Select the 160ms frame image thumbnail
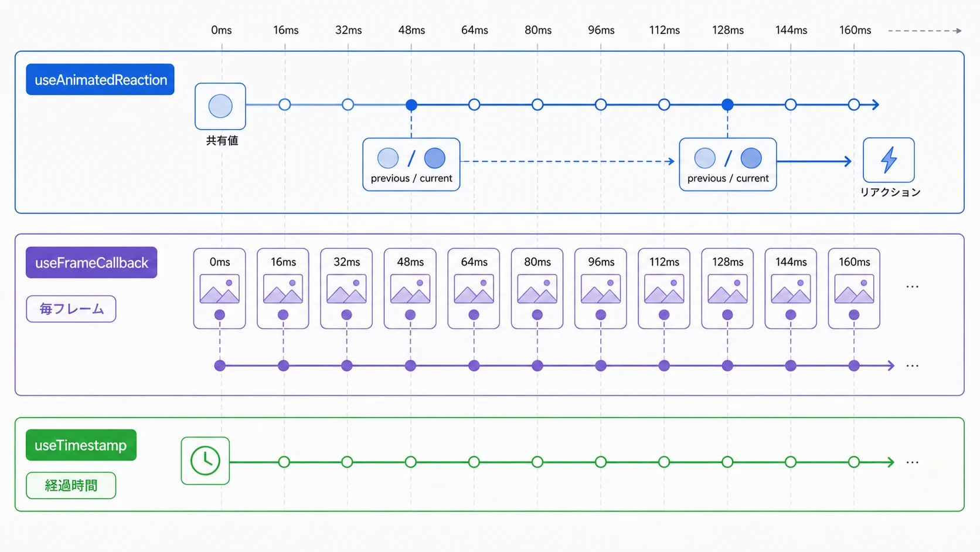Screen dimensions: 980x552 [854, 289]
